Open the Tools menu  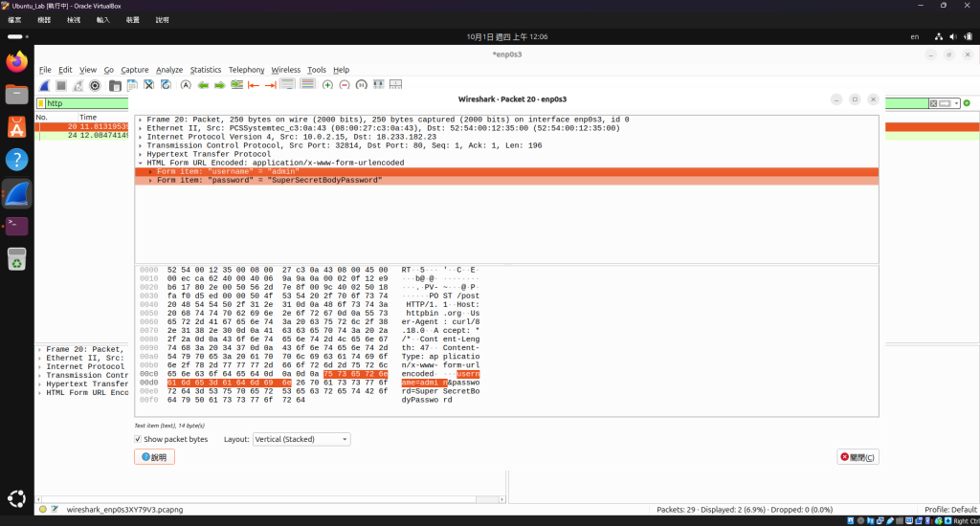point(316,70)
